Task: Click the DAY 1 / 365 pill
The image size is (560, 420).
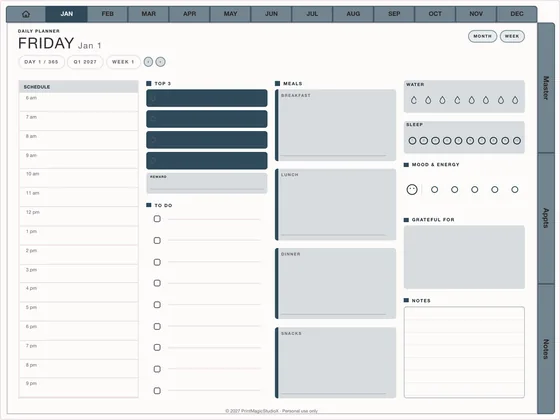Action: pyautogui.click(x=41, y=62)
